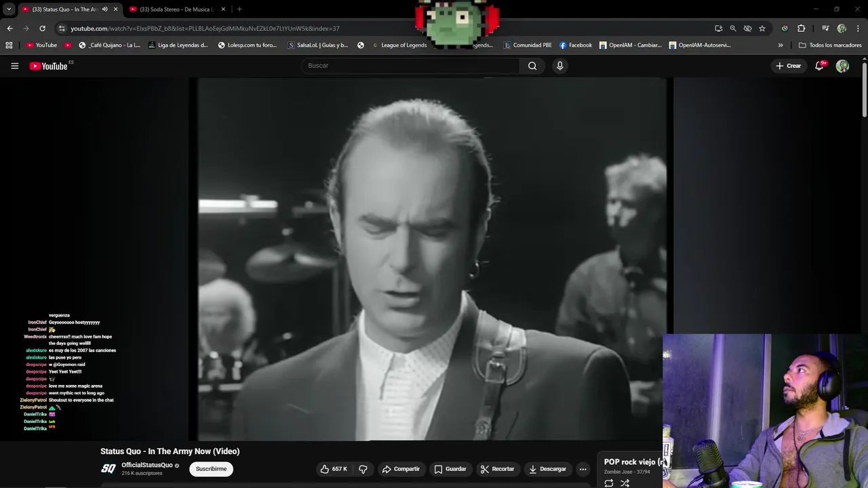Click the address bar URL
Image resolution: width=868 pixels, height=488 pixels.
[205, 28]
